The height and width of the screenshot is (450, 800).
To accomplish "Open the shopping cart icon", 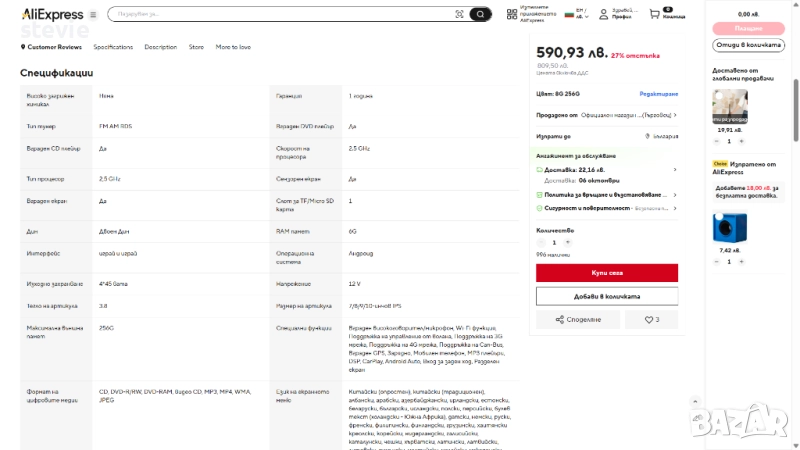I will [655, 14].
